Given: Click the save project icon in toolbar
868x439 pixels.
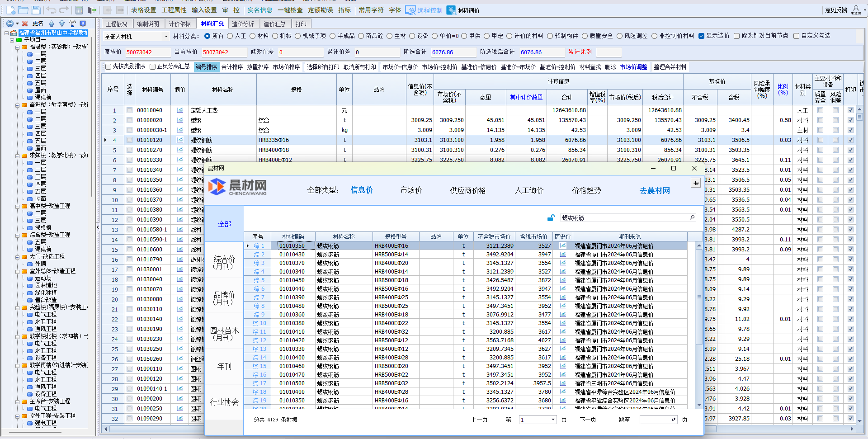Looking at the screenshot, I should [x=36, y=10].
